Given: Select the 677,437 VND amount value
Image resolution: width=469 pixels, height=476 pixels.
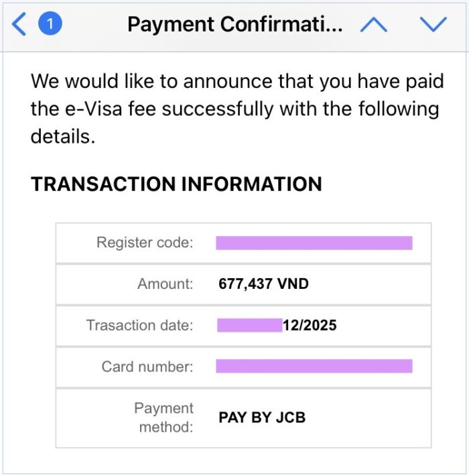Looking at the screenshot, I should (263, 284).
